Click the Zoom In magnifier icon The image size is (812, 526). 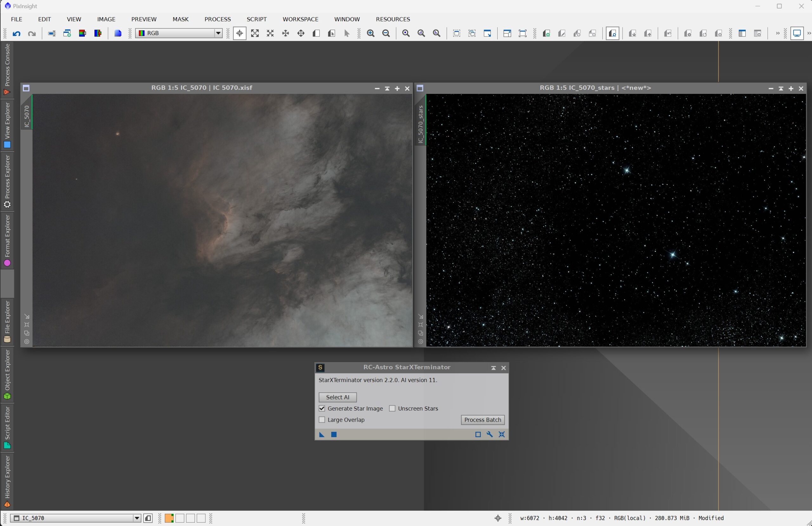click(x=371, y=33)
